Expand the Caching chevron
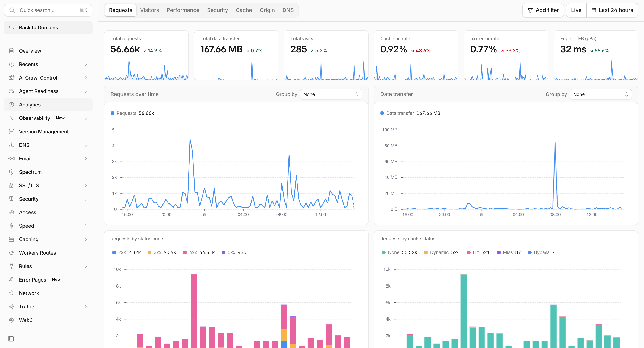Viewport: 644px width, 348px height. [86, 239]
